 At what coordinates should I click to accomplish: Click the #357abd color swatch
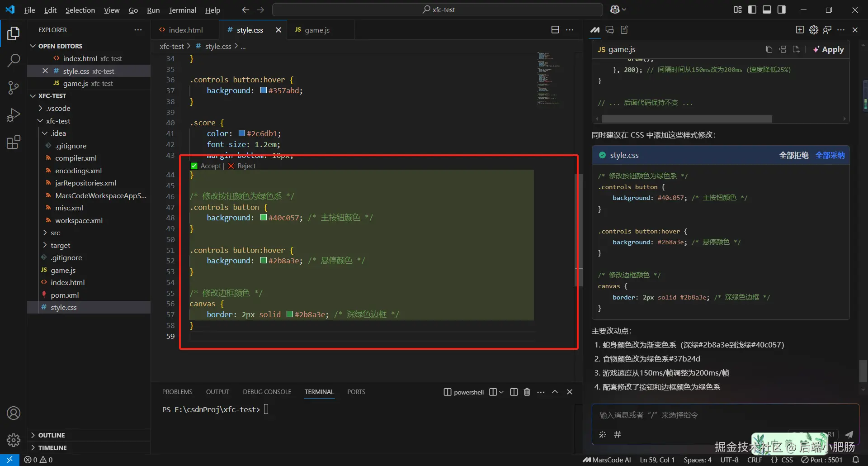(264, 90)
